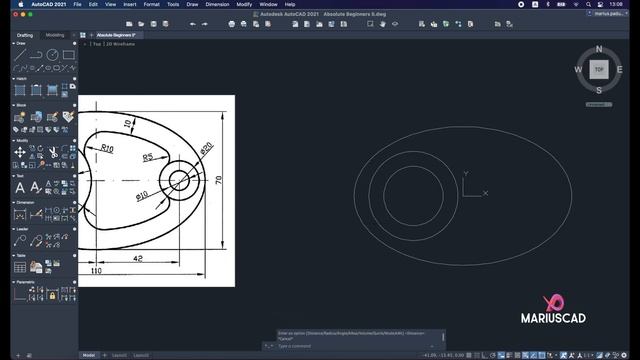This screenshot has height=360, width=640.
Task: Click S on the ViewCube compass
Action: 599,90
